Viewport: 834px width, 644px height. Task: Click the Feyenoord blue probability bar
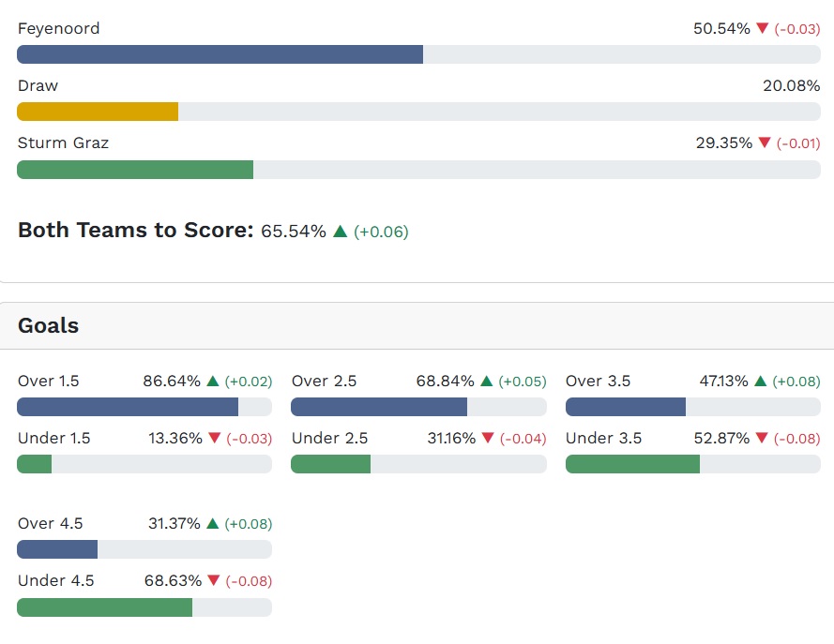click(x=220, y=54)
